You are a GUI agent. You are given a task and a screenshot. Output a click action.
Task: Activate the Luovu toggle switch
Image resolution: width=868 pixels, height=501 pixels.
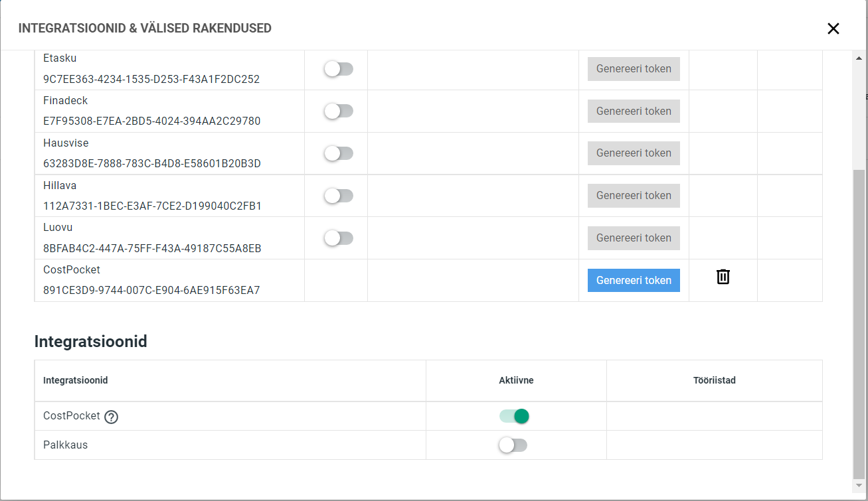339,238
